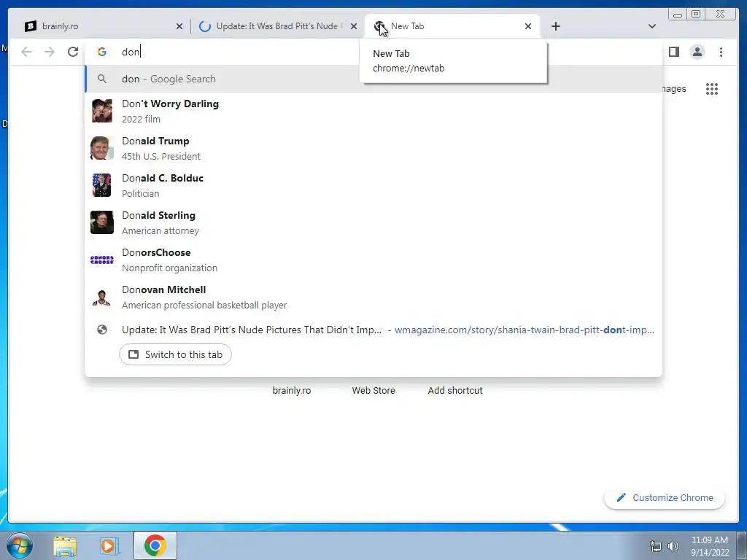The image size is (747, 560).
Task: Click the Google icon in address bar
Action: click(x=102, y=52)
